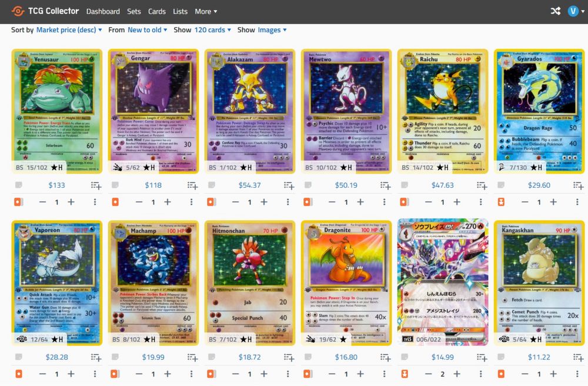The image size is (588, 386).
Task: Open Gengar card options menu
Action: coord(191,202)
